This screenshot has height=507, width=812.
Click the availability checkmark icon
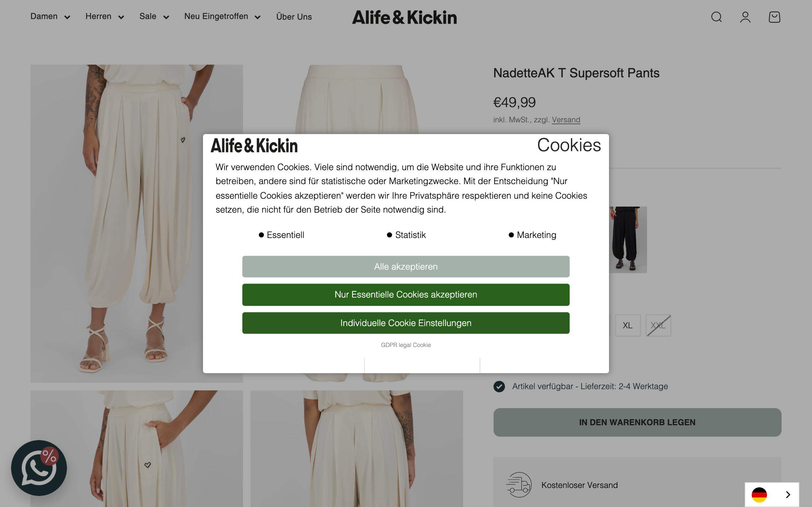[499, 386]
